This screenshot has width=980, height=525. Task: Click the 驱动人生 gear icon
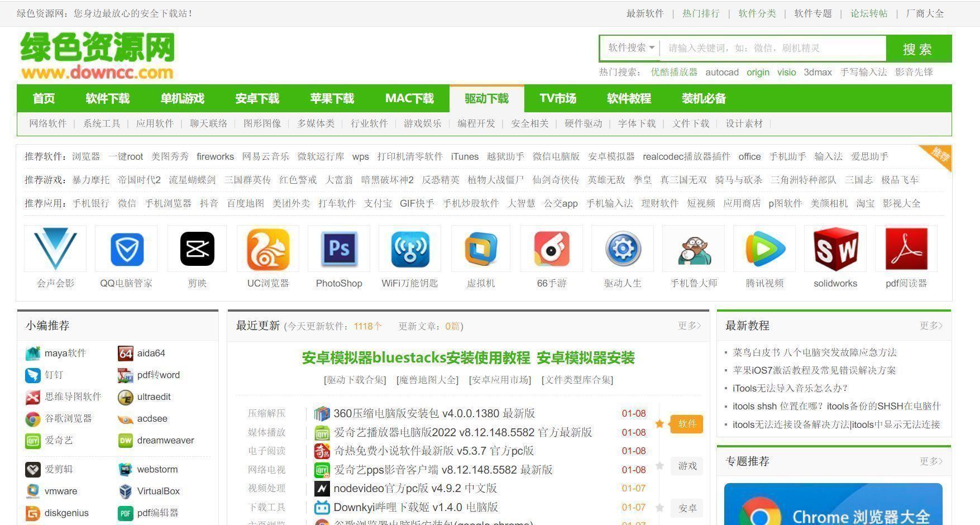pyautogui.click(x=623, y=249)
